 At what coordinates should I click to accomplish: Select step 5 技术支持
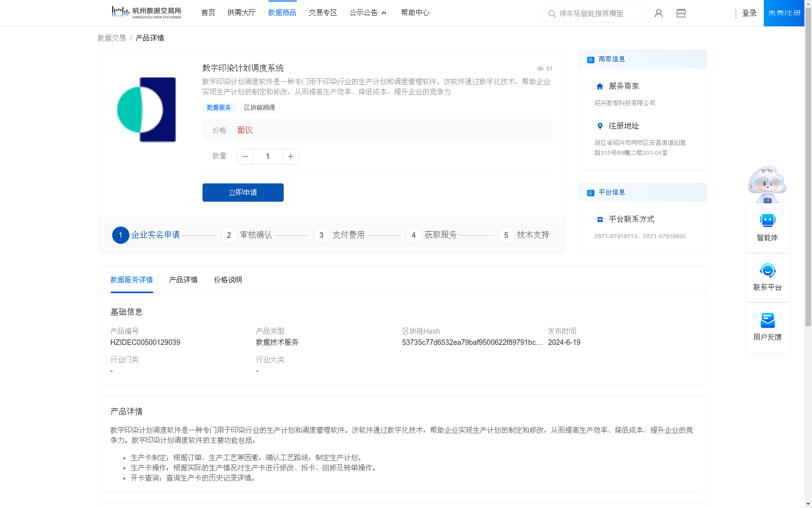[524, 235]
